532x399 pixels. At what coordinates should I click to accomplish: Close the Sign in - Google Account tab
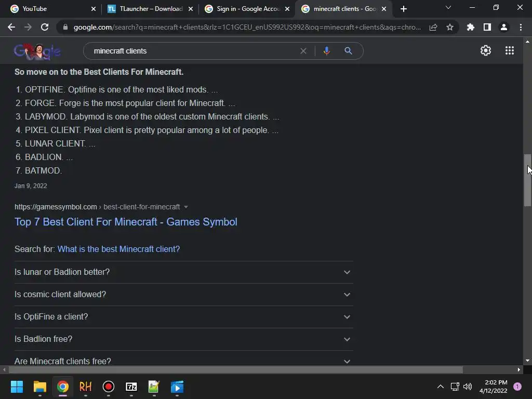pyautogui.click(x=287, y=9)
